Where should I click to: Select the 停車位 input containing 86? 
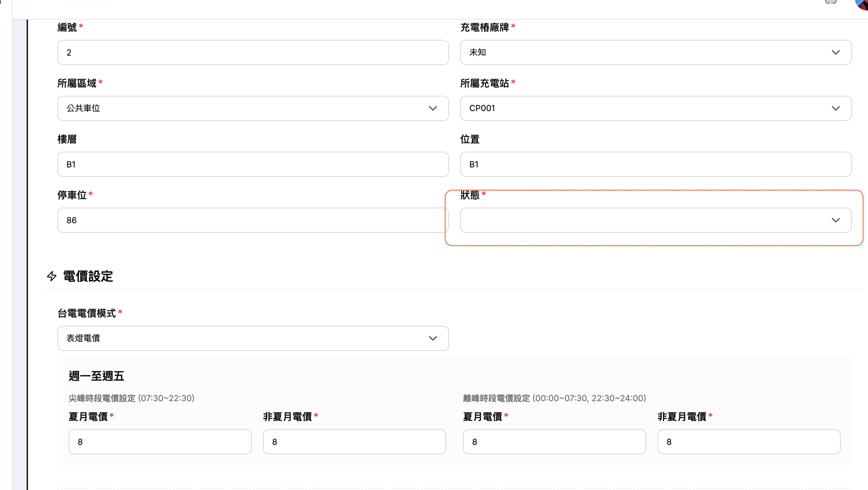(252, 220)
